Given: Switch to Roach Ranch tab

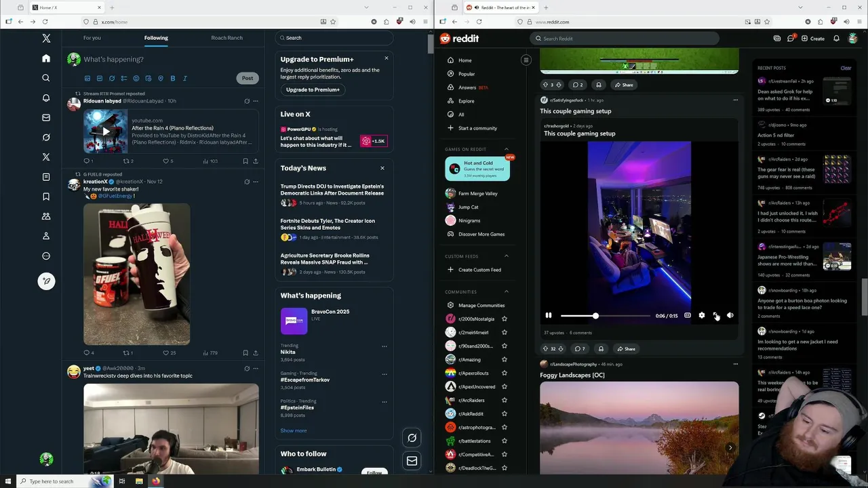Looking at the screenshot, I should click(226, 38).
